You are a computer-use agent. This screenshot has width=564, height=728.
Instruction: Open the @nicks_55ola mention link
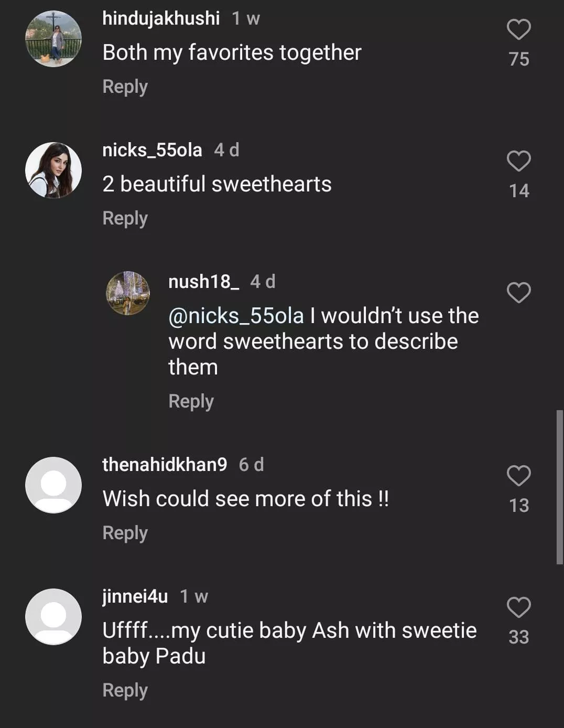pyautogui.click(x=236, y=316)
